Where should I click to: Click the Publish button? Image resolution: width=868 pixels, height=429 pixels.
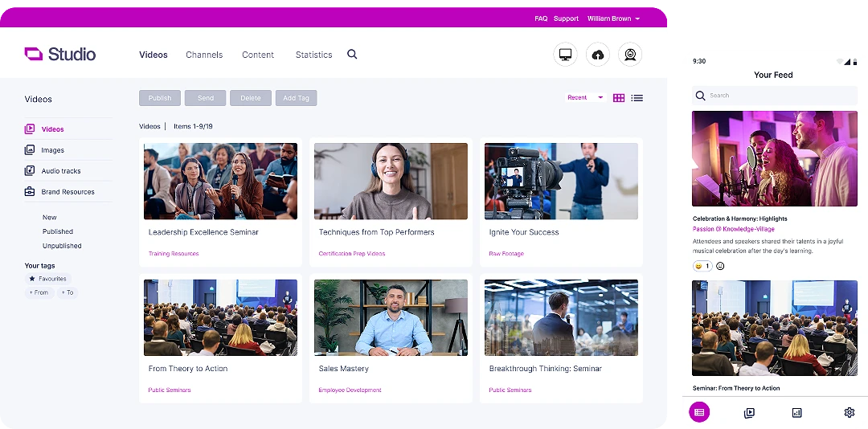click(x=159, y=98)
